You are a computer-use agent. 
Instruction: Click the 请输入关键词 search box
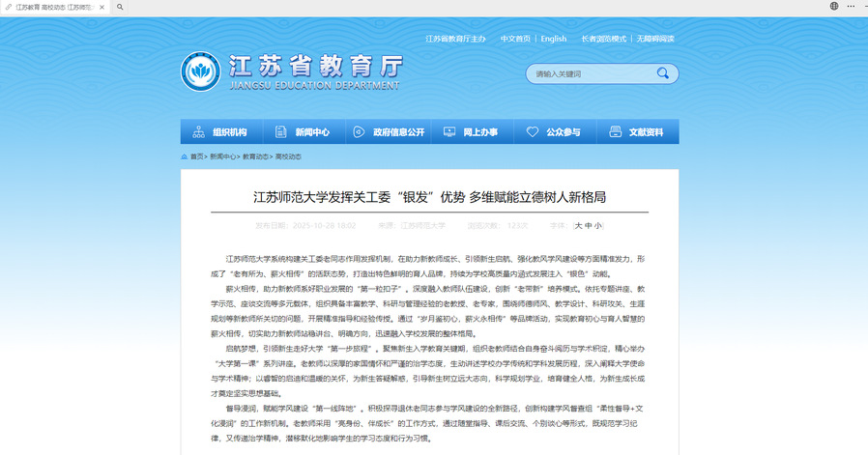592,73
